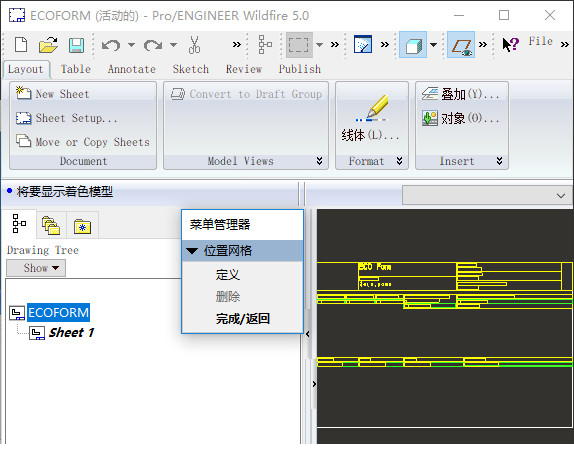Image resolution: width=574 pixels, height=461 pixels.
Task: Maximize the Pro/ENGINEER window
Action: pos(504,15)
